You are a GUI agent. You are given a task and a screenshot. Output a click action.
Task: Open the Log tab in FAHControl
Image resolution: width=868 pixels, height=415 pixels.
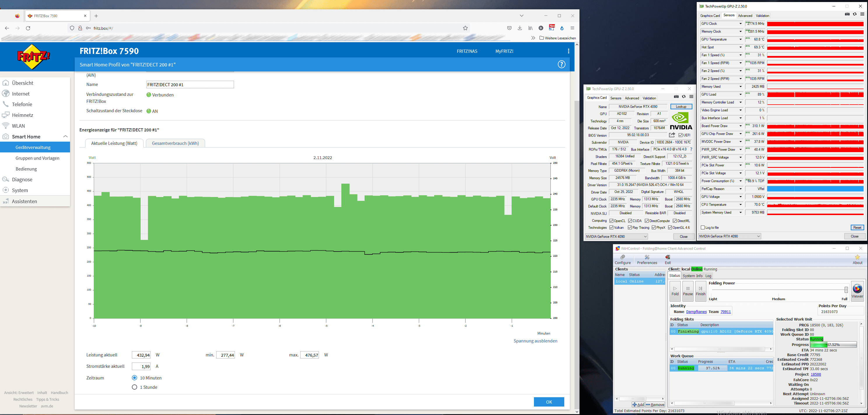[708, 276]
